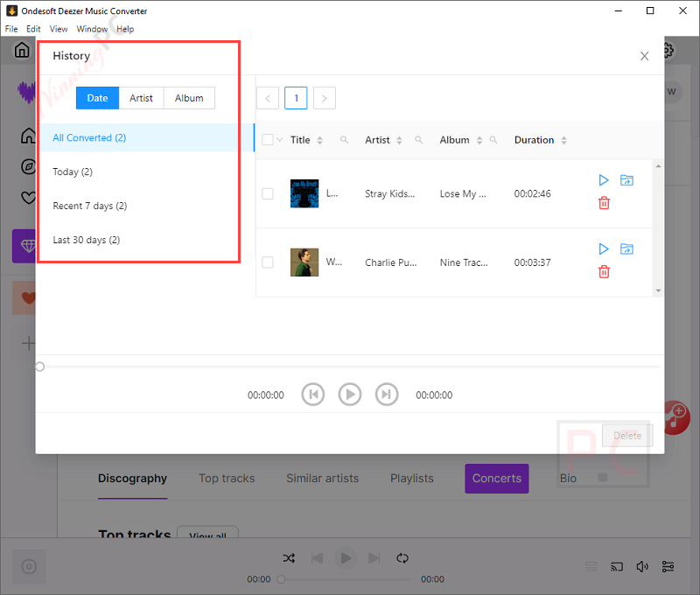Open the settings gear icon

[668, 50]
